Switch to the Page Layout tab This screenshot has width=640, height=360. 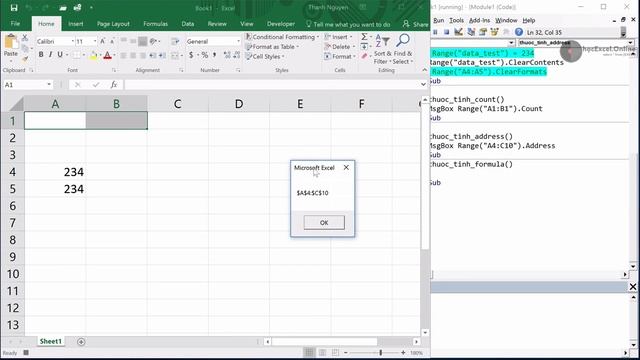[x=113, y=24]
